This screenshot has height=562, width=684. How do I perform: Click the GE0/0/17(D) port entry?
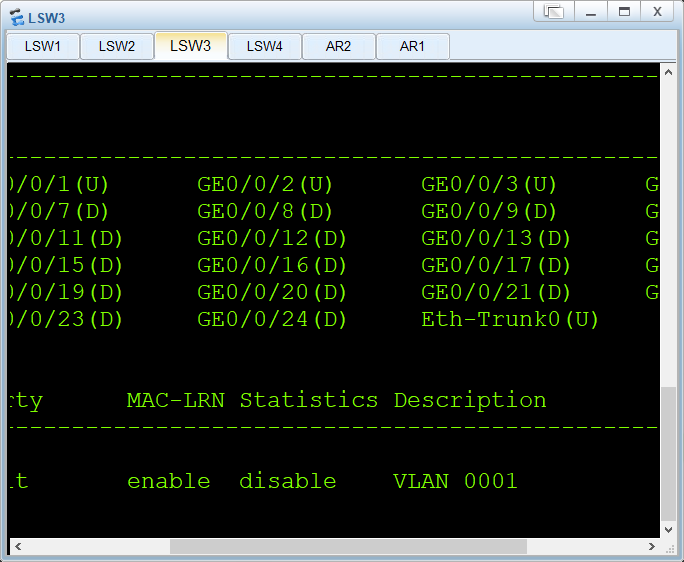(x=496, y=266)
